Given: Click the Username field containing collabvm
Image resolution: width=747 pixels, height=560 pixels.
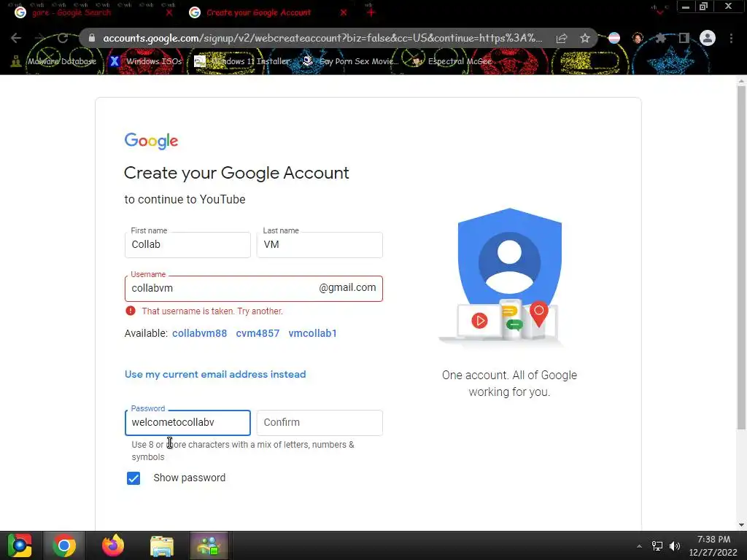Looking at the screenshot, I should click(253, 289).
